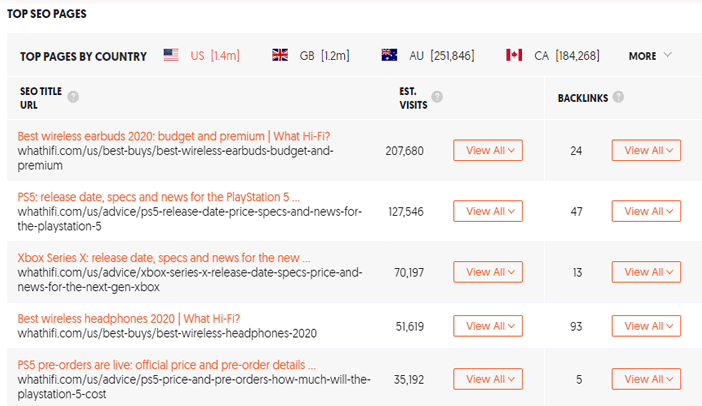This screenshot has height=406, width=702.
Task: Open the PS5 pre-orders are live link
Action: (167, 365)
